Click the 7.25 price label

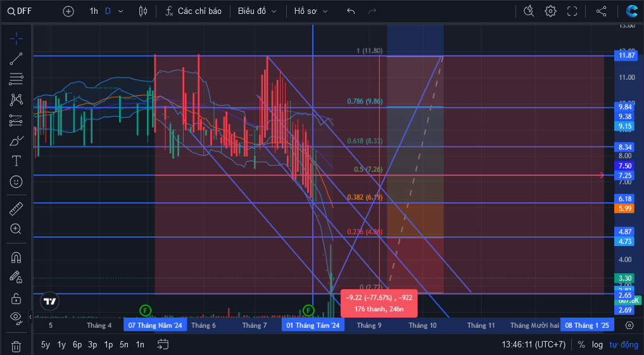pyautogui.click(x=624, y=176)
